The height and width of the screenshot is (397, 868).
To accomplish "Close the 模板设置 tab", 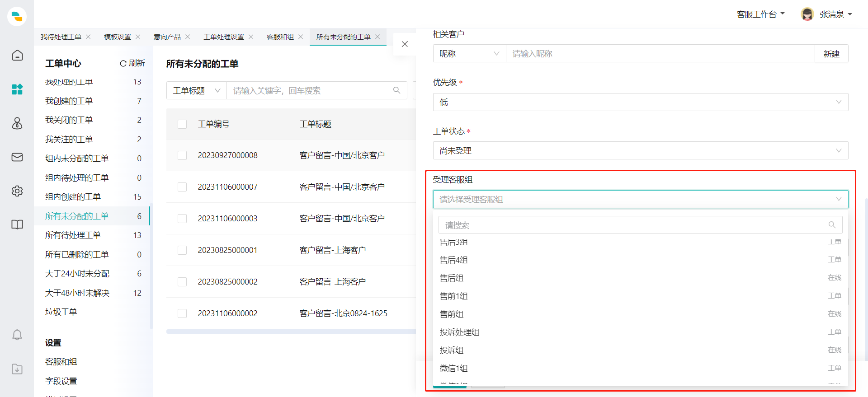I will point(138,37).
